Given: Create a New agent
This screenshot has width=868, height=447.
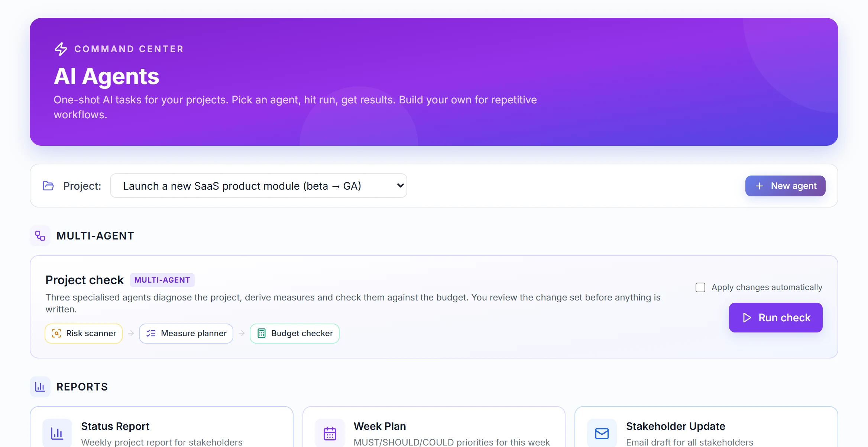Looking at the screenshot, I should point(786,186).
